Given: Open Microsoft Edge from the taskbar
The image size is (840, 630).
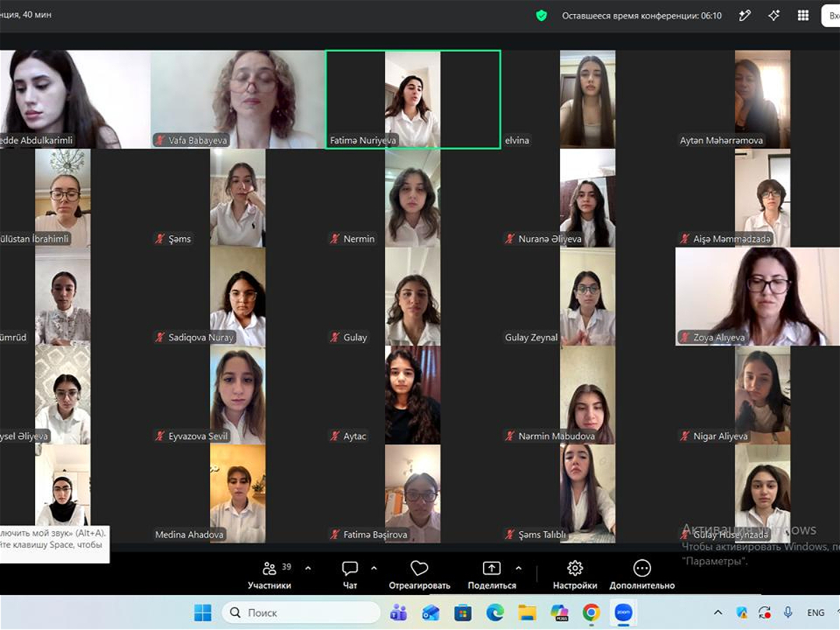Looking at the screenshot, I should coord(495,612).
